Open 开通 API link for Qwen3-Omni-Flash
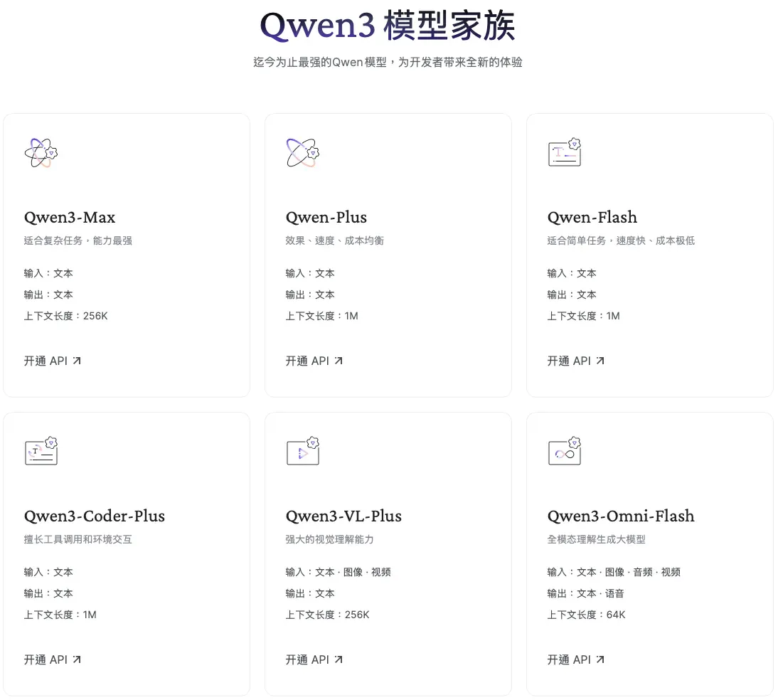Viewport: 778px width, 700px height. point(576,659)
